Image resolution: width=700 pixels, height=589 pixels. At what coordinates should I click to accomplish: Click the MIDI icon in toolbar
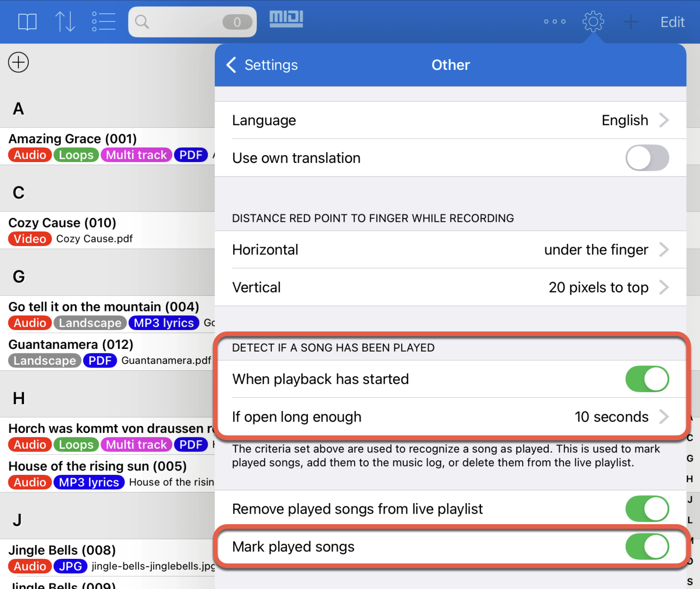click(x=286, y=19)
